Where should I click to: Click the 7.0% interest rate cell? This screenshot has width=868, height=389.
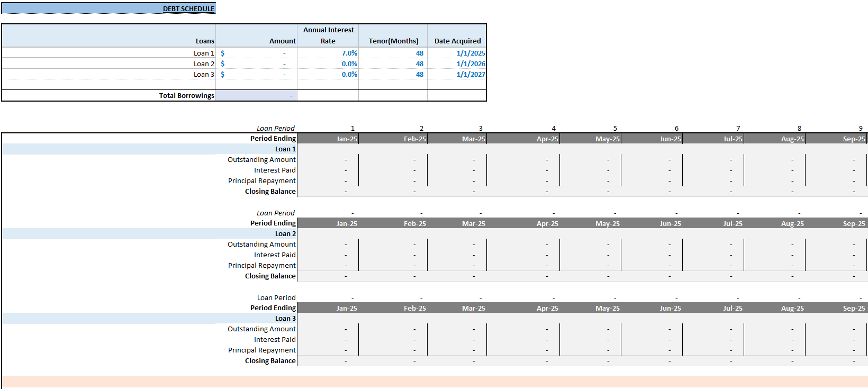click(328, 53)
